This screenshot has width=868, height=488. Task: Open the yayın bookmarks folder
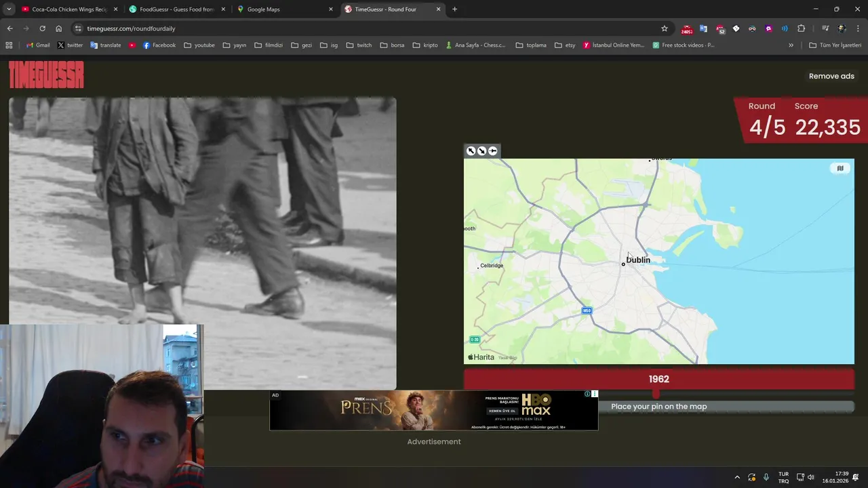[x=234, y=45]
